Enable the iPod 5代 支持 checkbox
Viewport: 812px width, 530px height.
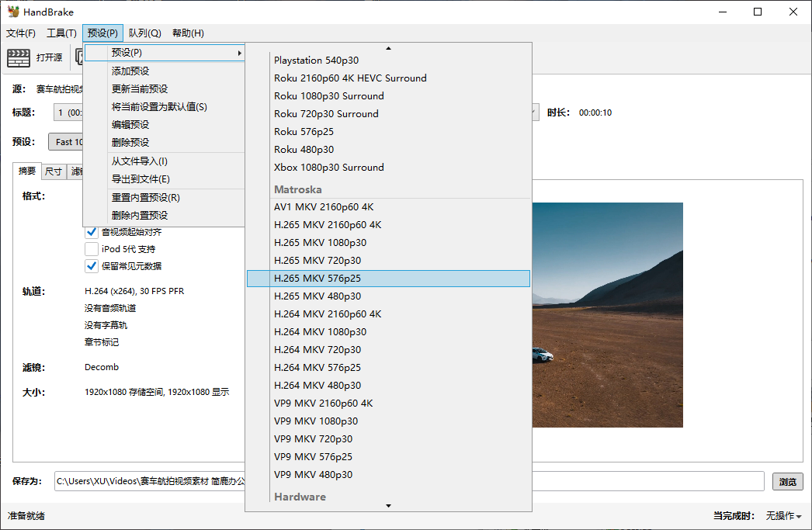pos(92,249)
